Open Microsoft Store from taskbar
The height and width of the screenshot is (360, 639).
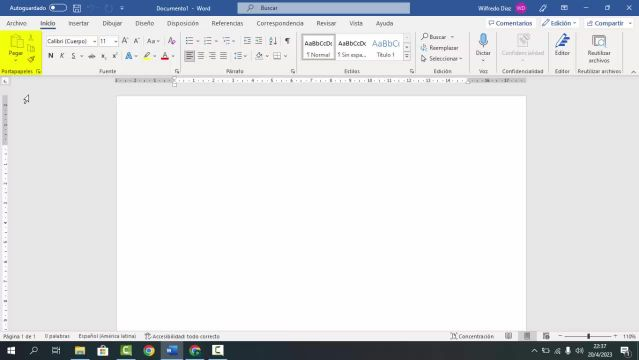(x=103, y=351)
